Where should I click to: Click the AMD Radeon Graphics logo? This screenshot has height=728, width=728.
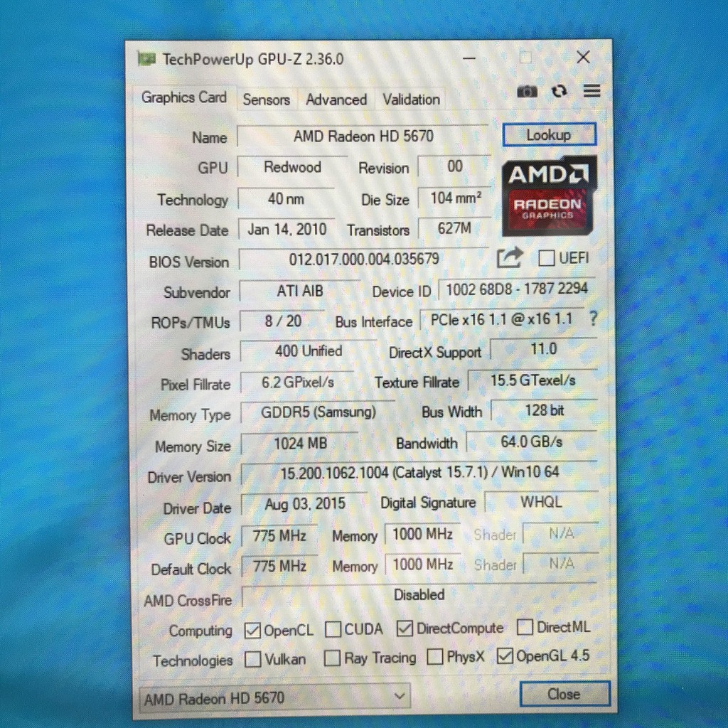549,196
